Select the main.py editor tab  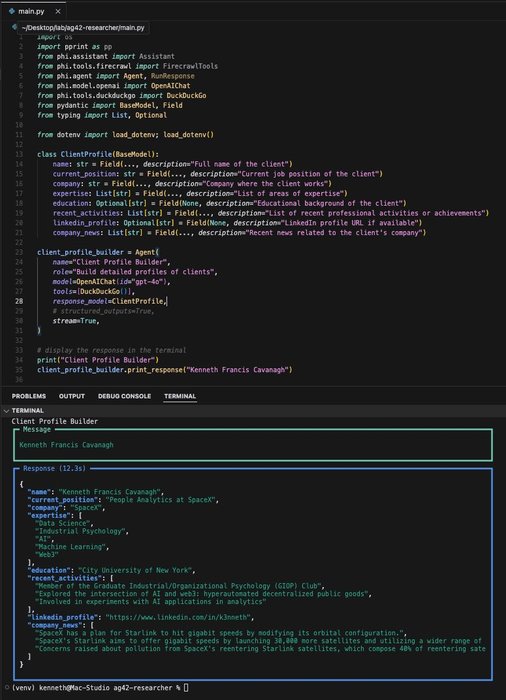(33, 11)
